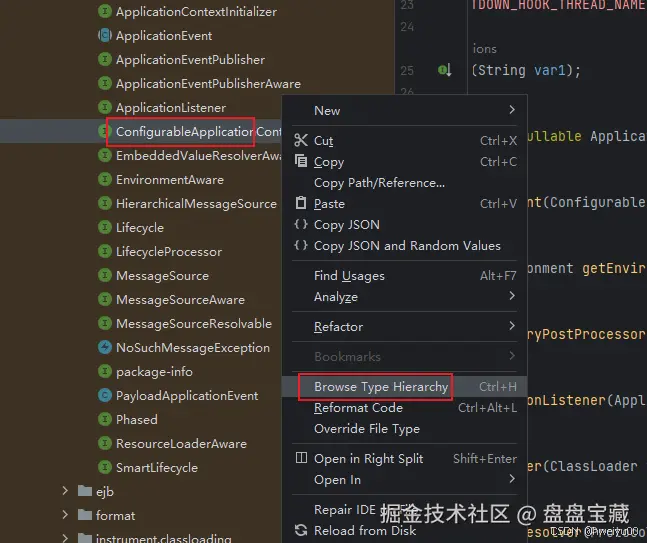Viewport: 647px width, 543px height.
Task: Click the NoSuchMessageException exception icon
Action: (x=105, y=347)
